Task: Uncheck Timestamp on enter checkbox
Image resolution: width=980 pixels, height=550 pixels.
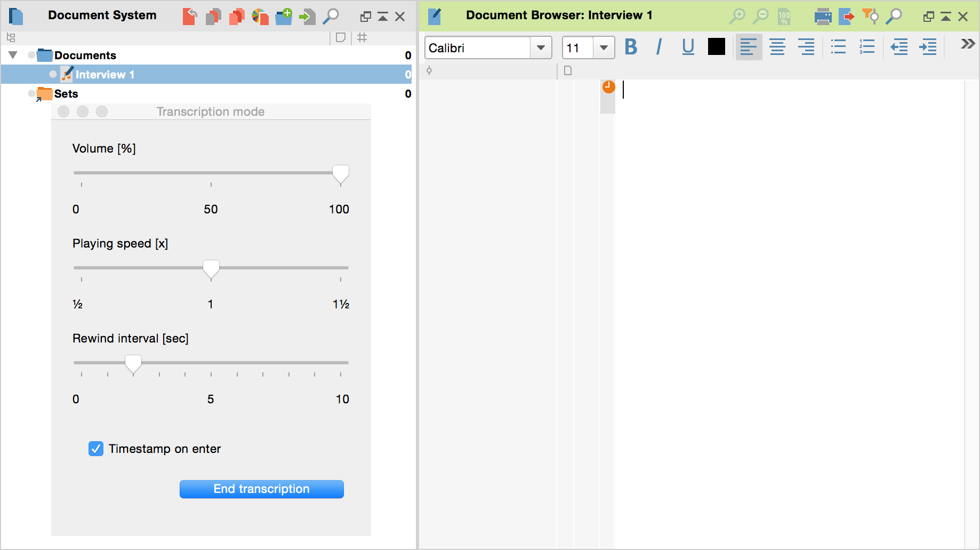Action: (x=96, y=449)
